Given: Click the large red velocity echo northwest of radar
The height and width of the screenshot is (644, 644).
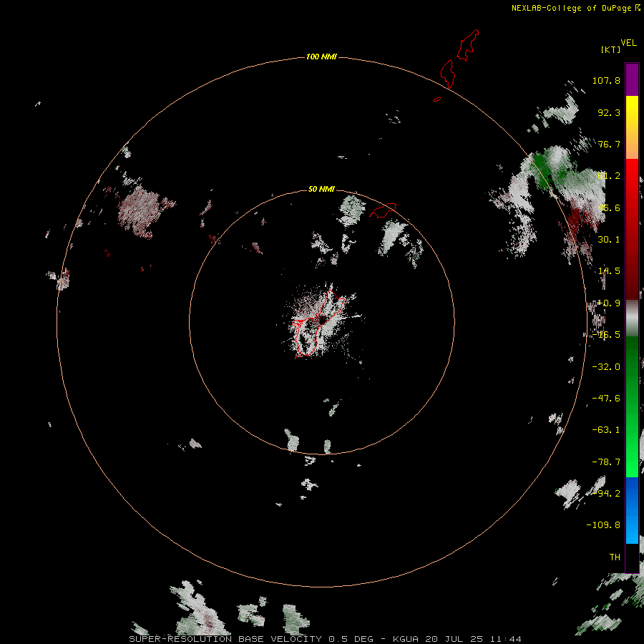Looking at the screenshot, I should click(142, 212).
